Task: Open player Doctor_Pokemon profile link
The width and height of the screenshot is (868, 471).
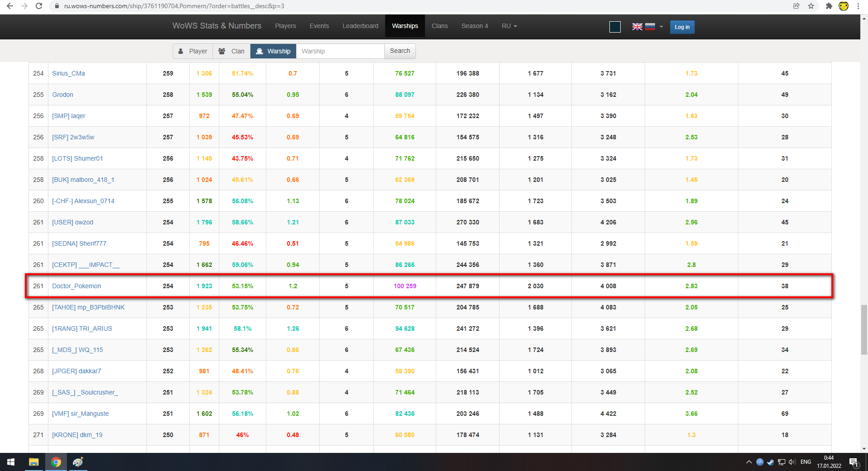Action: pos(76,286)
